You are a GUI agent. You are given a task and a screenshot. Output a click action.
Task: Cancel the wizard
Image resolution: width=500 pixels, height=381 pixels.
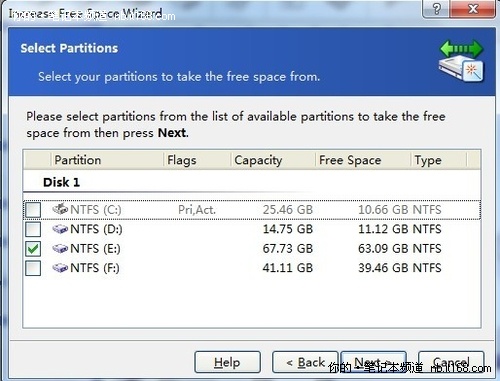(451, 362)
